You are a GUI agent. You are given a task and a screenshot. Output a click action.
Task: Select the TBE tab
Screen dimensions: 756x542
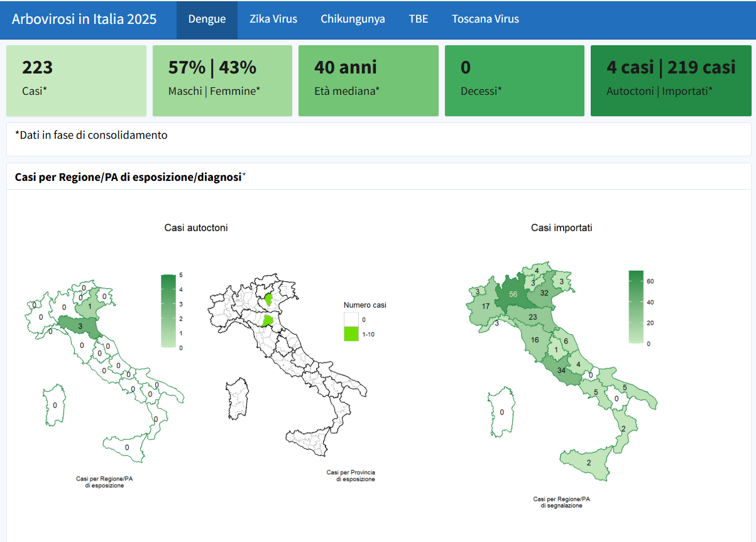coord(419,19)
